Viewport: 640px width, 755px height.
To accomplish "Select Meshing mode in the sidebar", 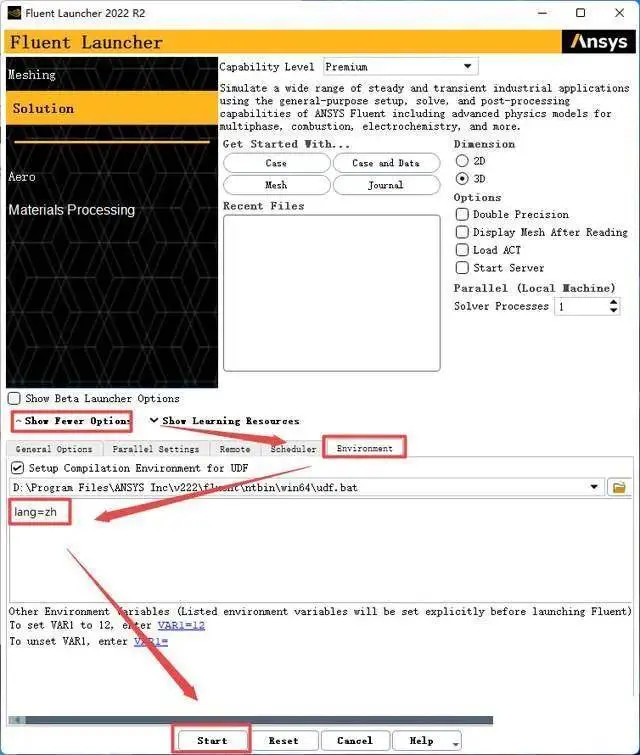I will [112, 74].
